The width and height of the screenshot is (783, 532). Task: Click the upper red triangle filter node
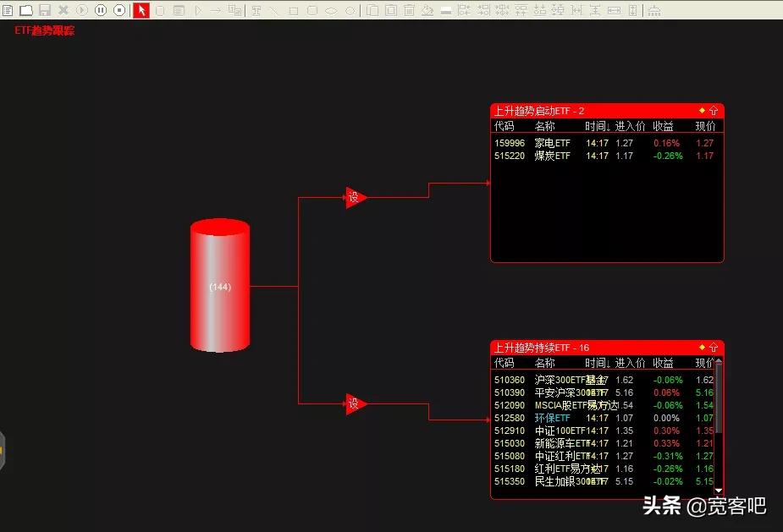coord(355,198)
